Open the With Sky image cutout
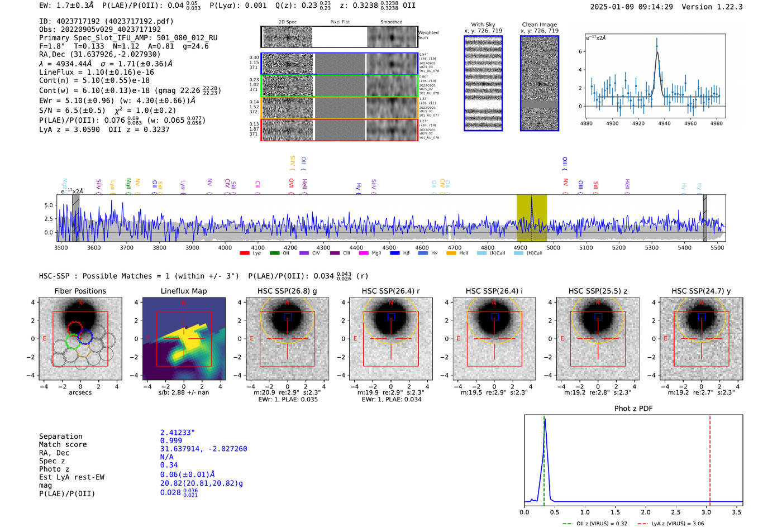This screenshot has height=532, width=782. [x=483, y=83]
